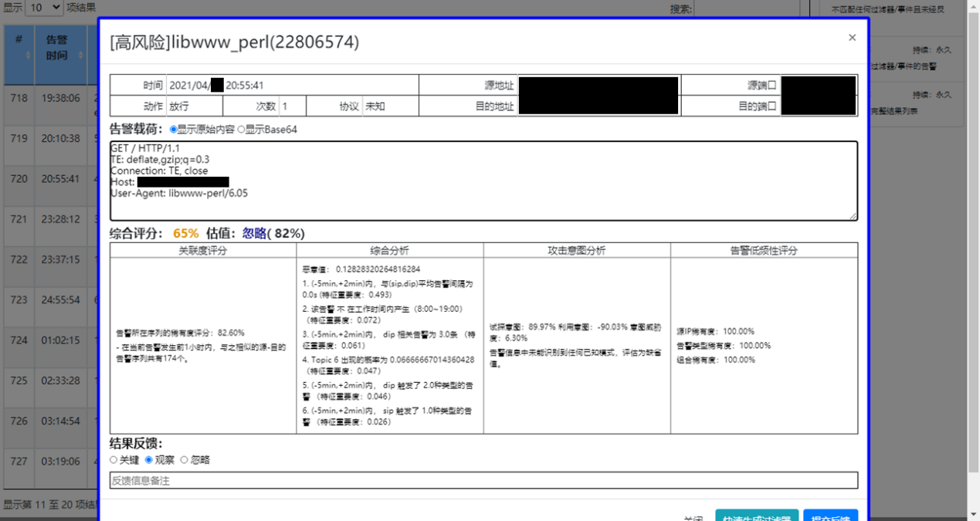The height and width of the screenshot is (521, 980).
Task: Choose 关键 as result feedback
Action: (114, 460)
